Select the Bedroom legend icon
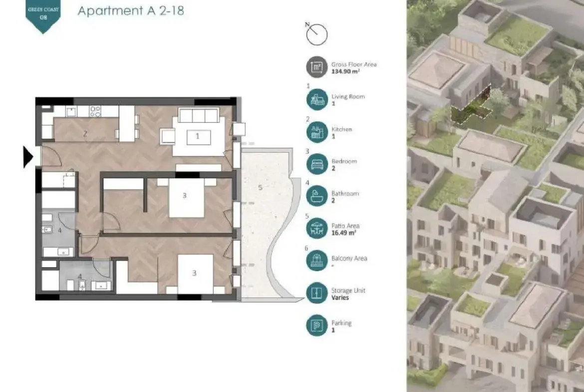Image resolution: width=584 pixels, height=392 pixels. [317, 164]
